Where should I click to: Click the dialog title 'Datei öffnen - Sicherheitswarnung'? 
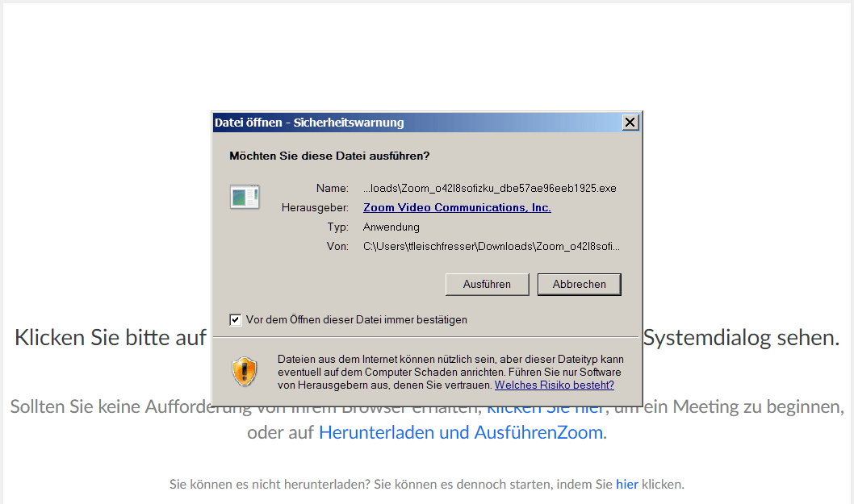point(309,123)
